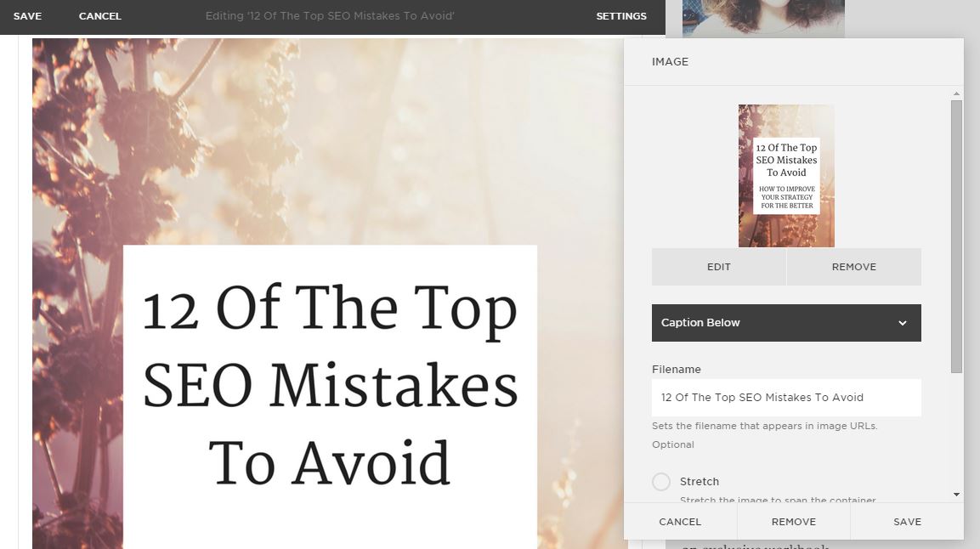Open the Caption Below dropdown
The height and width of the screenshot is (549, 980).
point(786,323)
